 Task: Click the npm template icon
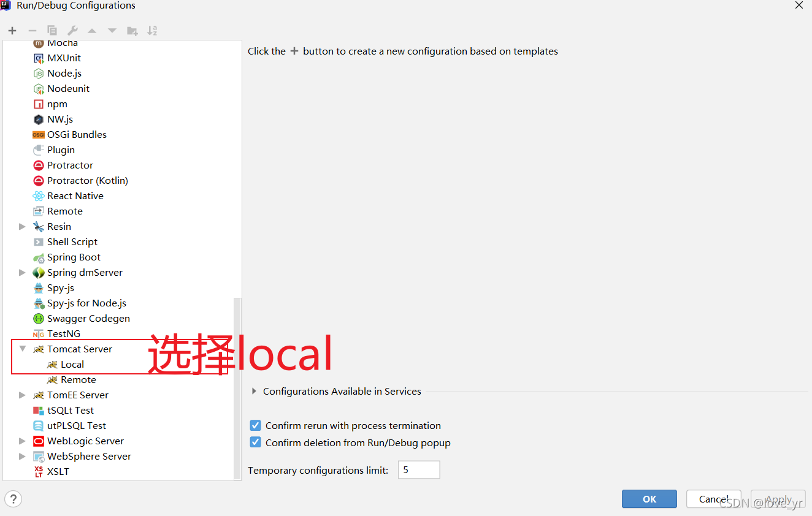point(39,104)
